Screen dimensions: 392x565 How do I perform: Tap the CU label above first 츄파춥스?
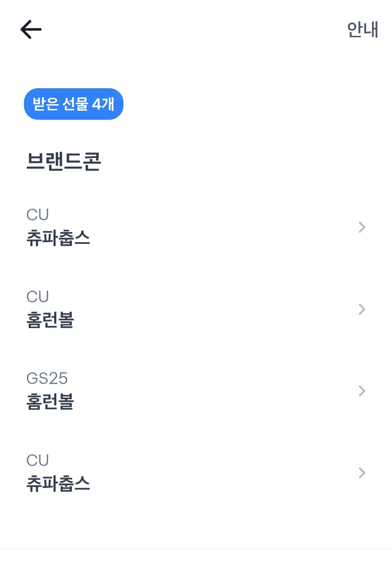pos(37,214)
